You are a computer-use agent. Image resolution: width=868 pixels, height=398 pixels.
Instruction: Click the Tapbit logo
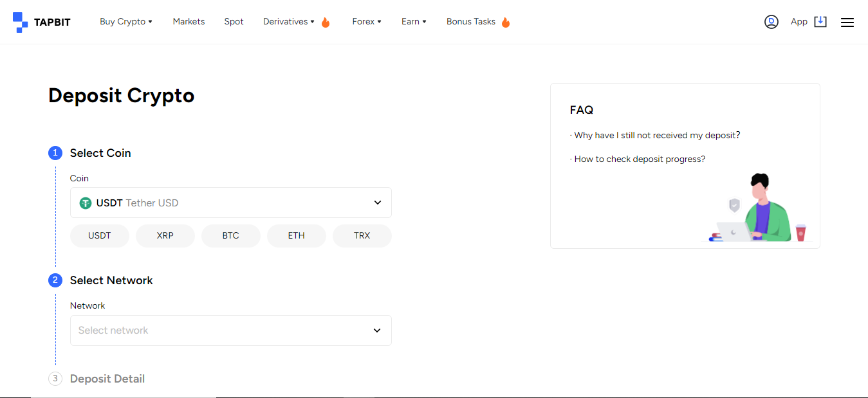click(42, 22)
